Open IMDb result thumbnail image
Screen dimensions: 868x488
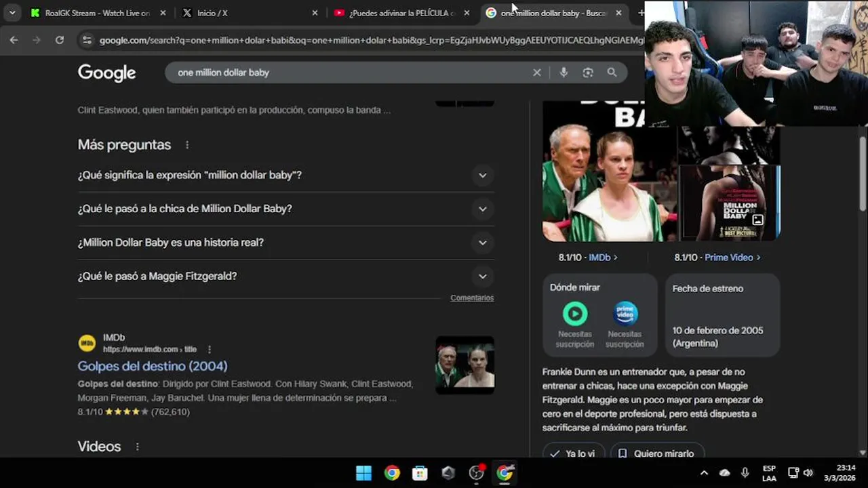pyautogui.click(x=465, y=365)
